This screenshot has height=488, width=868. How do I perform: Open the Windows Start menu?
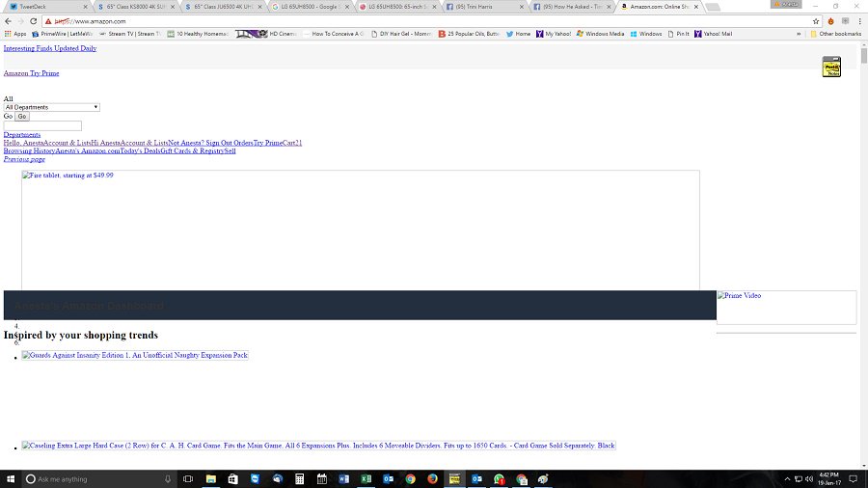(x=11, y=479)
